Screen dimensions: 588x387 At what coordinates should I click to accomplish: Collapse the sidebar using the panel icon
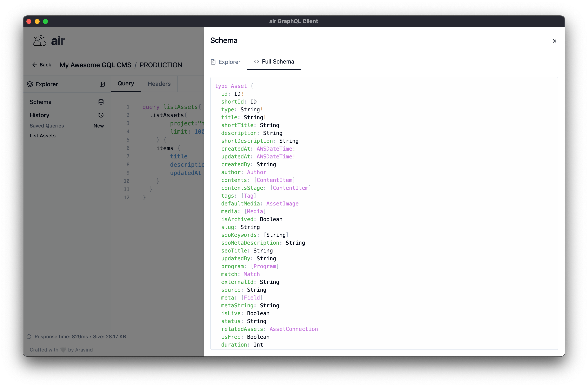pos(102,84)
